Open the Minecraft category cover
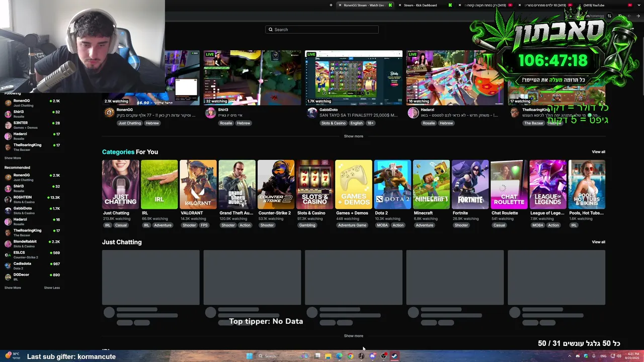Viewport: 644px width, 362px height. (x=431, y=184)
